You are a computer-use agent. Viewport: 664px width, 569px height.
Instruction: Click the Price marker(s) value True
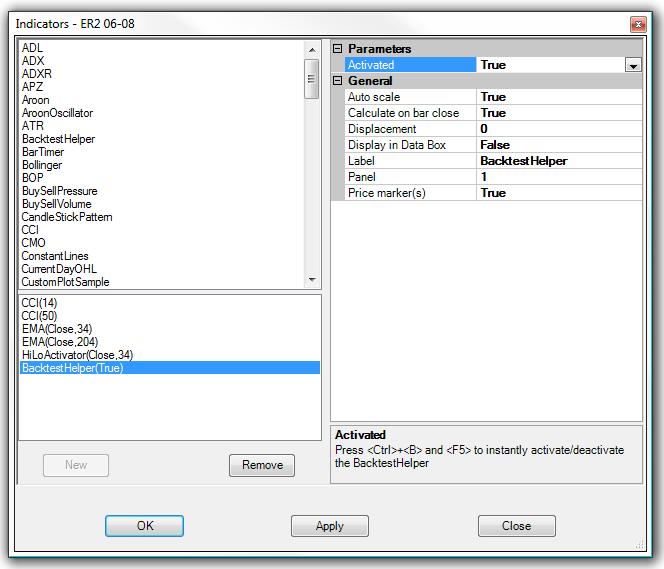[559, 193]
